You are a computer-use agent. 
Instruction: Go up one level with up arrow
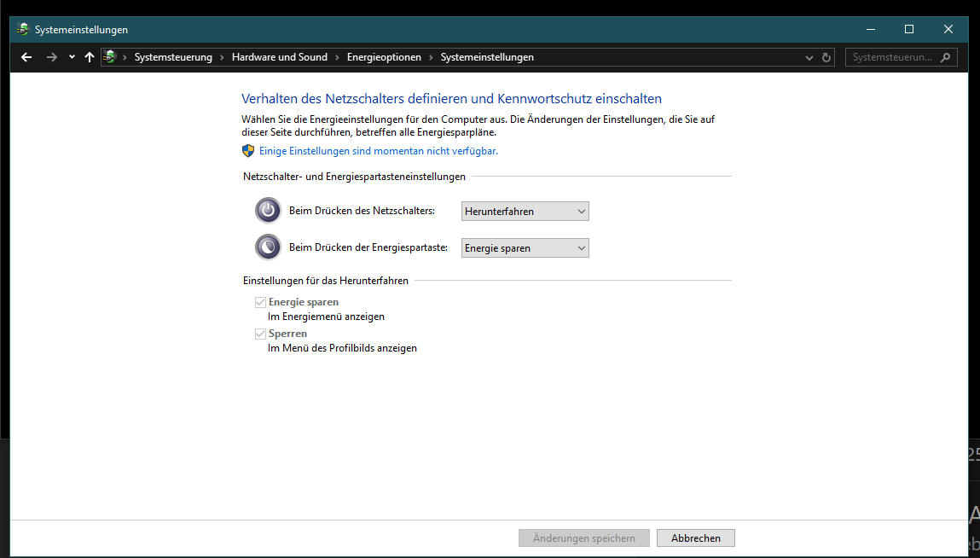click(90, 57)
